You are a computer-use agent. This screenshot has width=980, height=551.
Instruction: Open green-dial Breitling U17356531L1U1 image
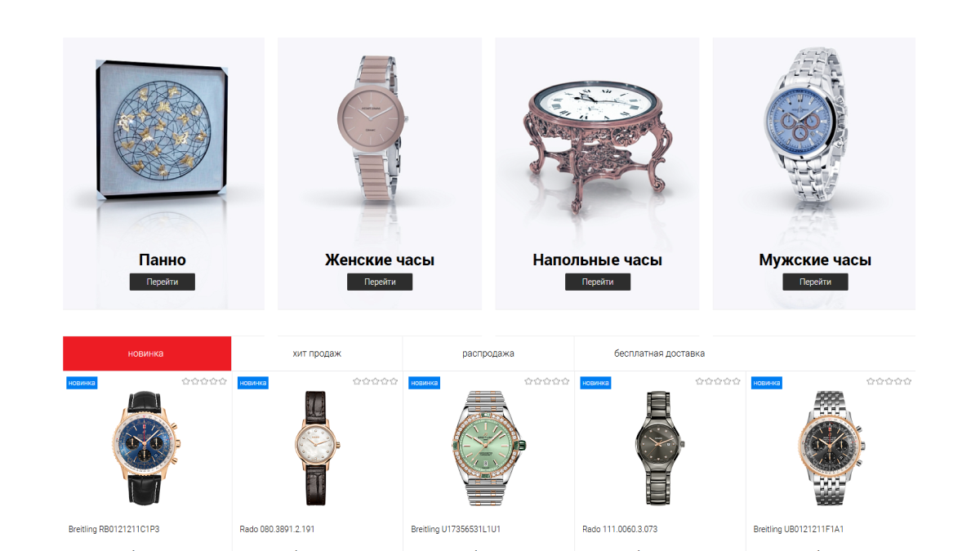click(490, 447)
